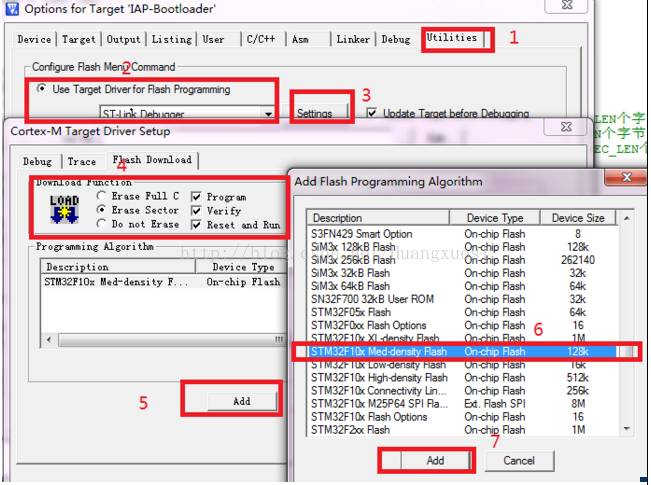The image size is (651, 485).
Task: Select STM32F2xx Flash entry
Action: pos(462,430)
